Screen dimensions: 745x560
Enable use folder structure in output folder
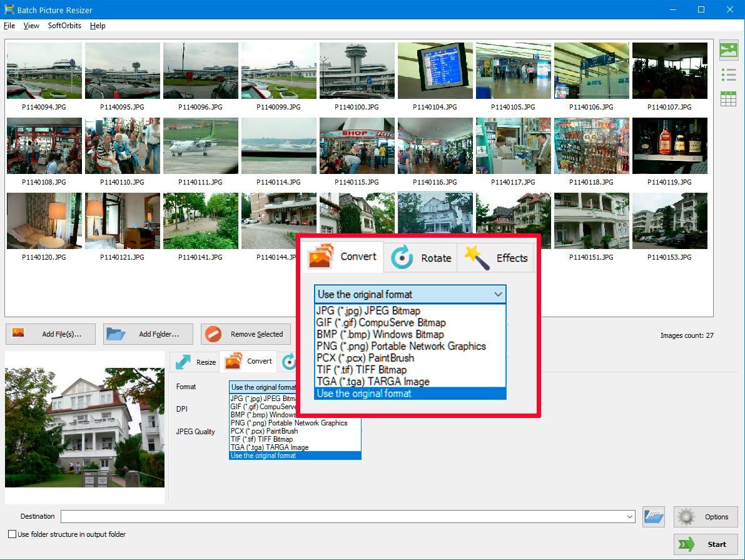pyautogui.click(x=13, y=534)
